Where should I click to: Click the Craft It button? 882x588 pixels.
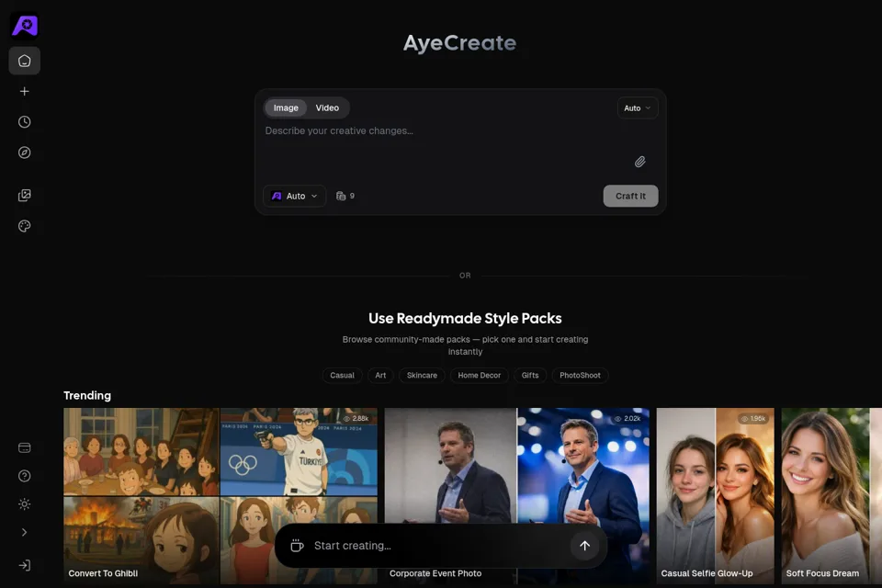tap(630, 196)
